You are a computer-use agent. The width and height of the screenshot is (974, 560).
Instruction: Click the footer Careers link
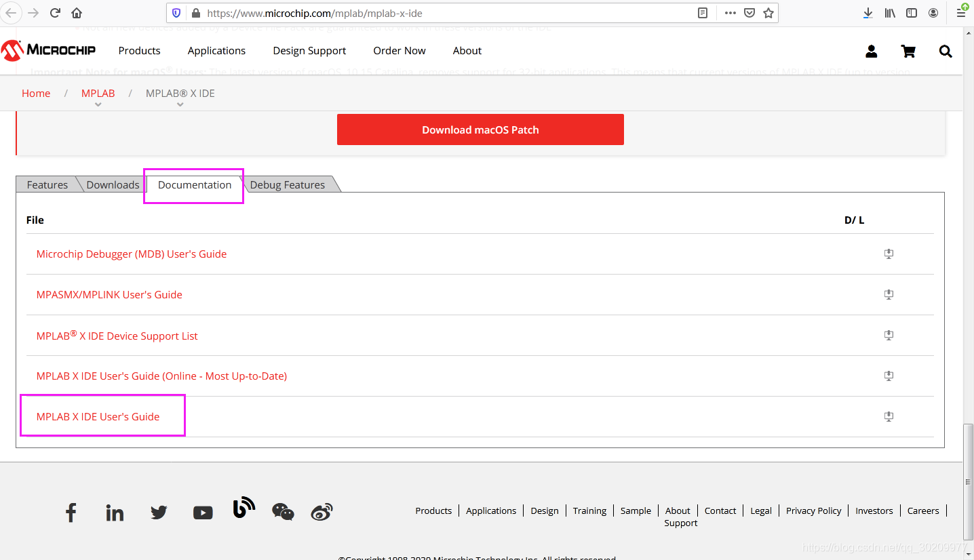coord(923,511)
